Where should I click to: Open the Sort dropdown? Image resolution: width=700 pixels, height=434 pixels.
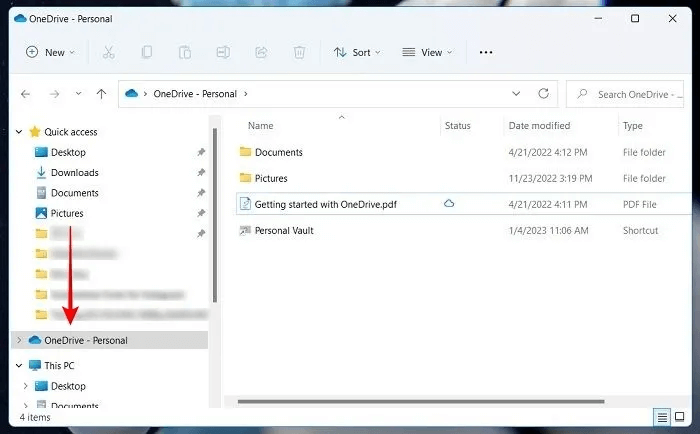click(357, 52)
